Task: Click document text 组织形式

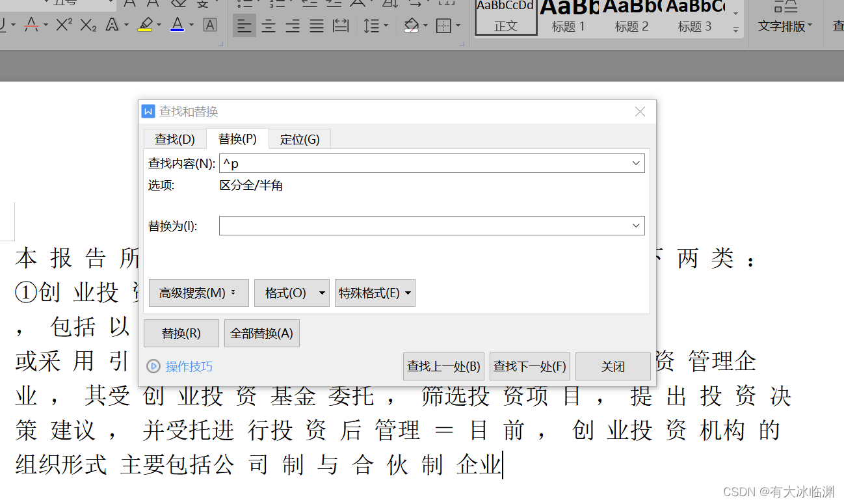Action: click(x=61, y=465)
